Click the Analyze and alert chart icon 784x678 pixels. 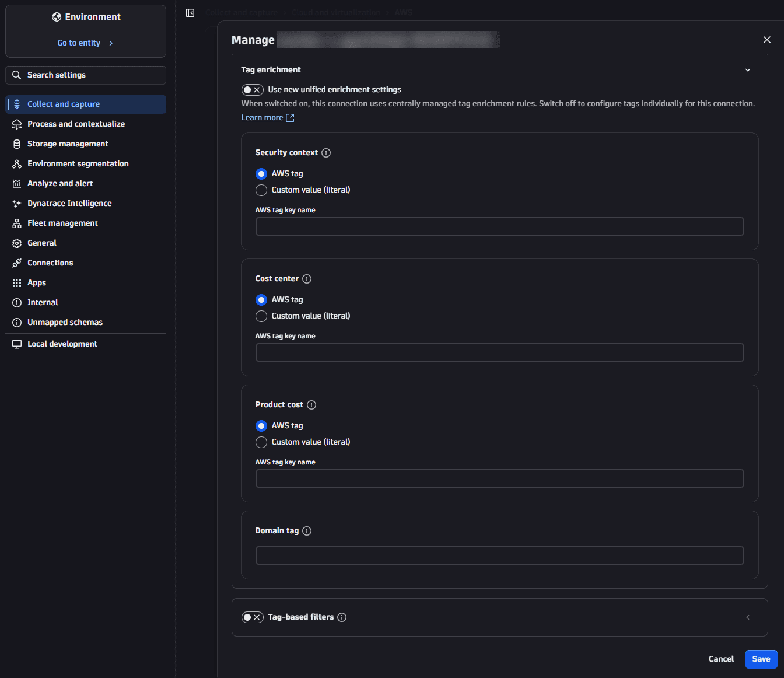[x=17, y=184]
